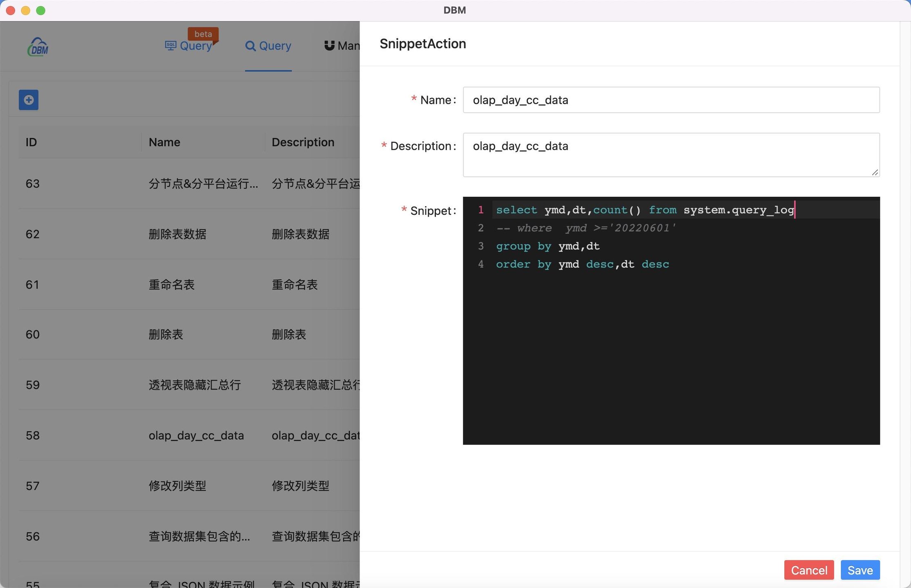Click the magnifier icon on Query tab
The image size is (911, 588).
[250, 46]
